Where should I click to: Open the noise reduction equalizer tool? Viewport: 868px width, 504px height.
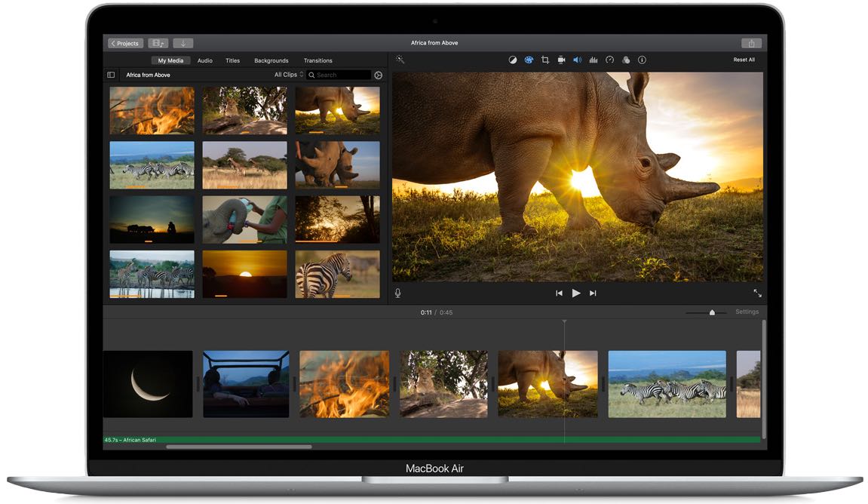(x=593, y=60)
